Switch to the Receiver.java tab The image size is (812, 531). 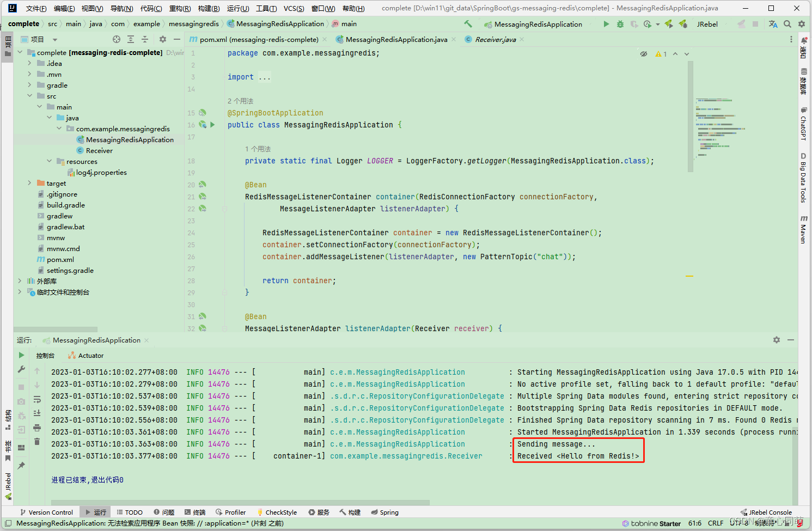[x=493, y=39]
